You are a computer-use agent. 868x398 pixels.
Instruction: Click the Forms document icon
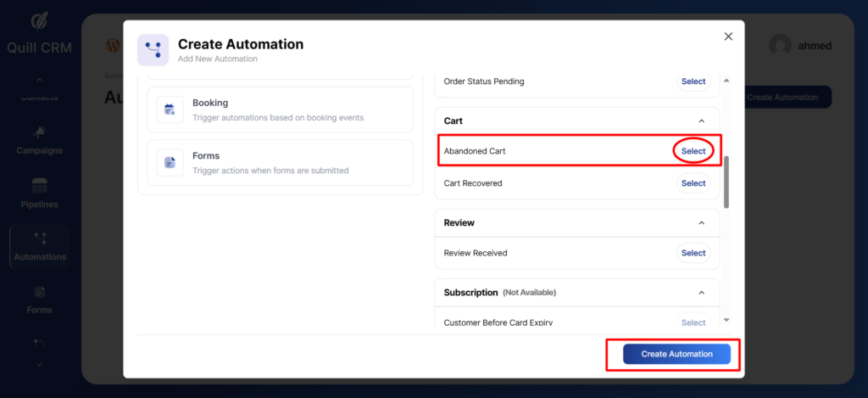(x=170, y=162)
